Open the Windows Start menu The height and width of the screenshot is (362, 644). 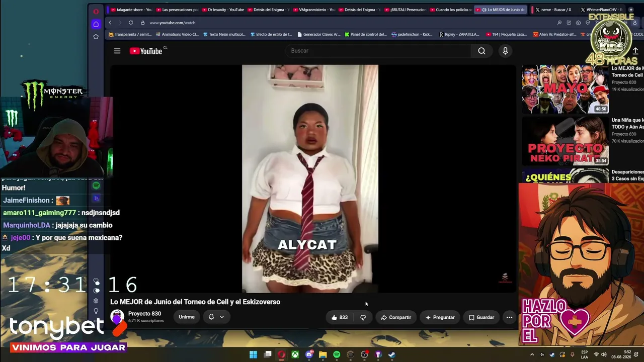point(253,354)
